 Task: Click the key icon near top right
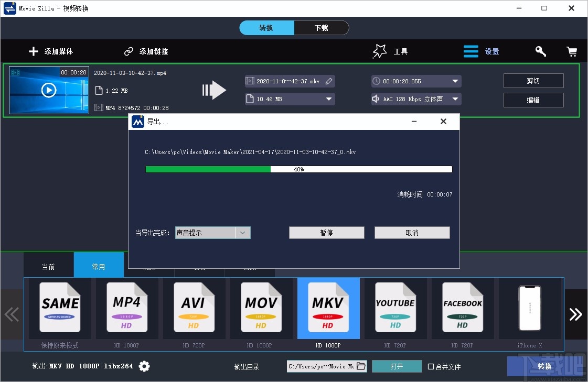pos(540,51)
